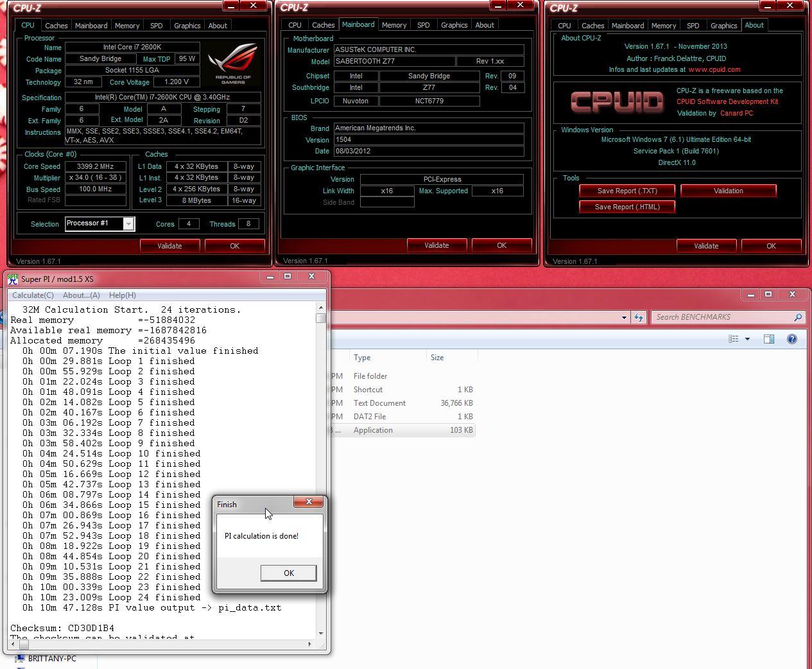
Task: Maximize the Explorer BENCHMARKS window
Action: tap(768, 294)
